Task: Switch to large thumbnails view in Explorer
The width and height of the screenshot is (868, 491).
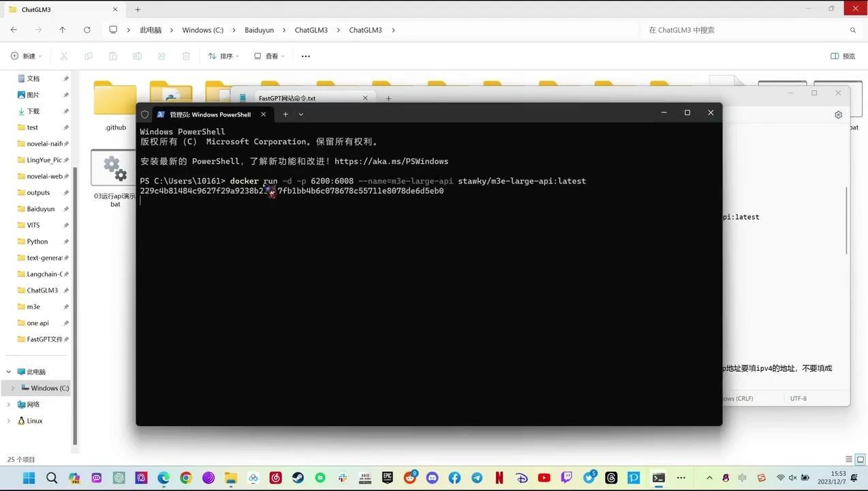Action: (861, 460)
